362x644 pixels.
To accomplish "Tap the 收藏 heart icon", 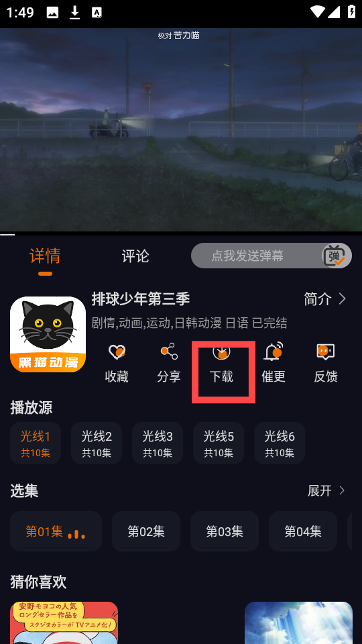I will point(117,352).
